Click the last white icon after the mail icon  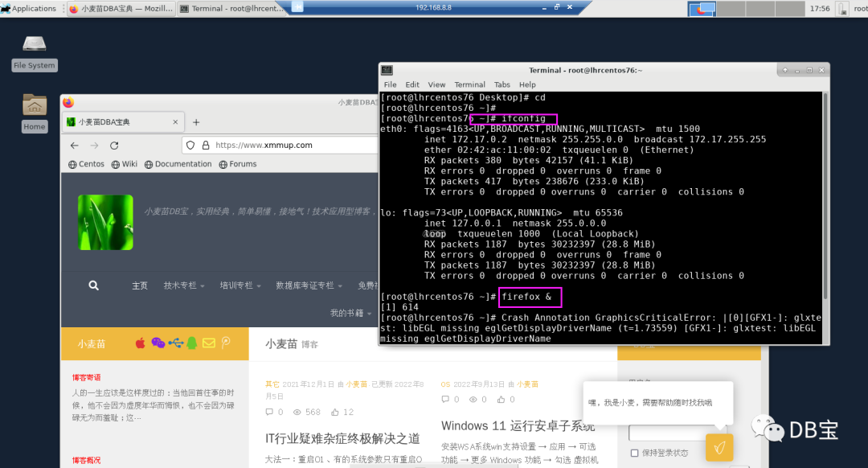pyautogui.click(x=225, y=343)
